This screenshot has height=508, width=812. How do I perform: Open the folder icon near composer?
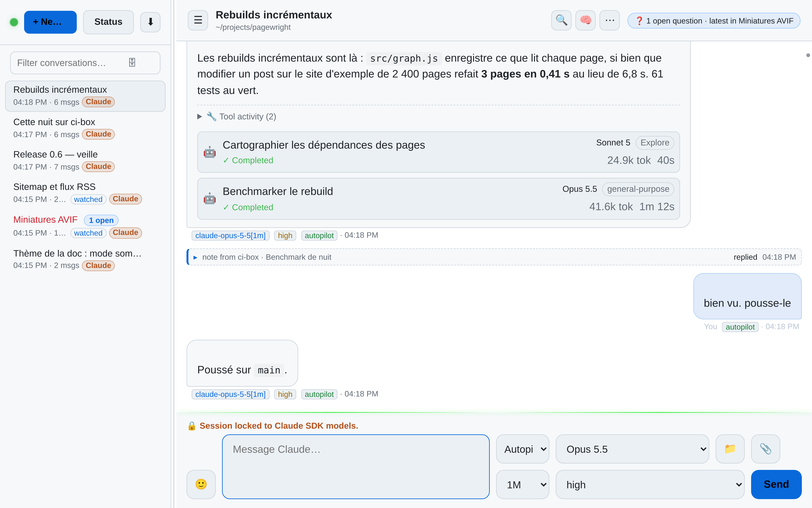(x=730, y=449)
